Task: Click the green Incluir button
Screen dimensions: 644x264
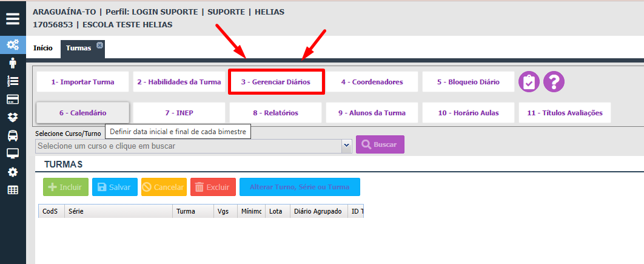Action: [65, 187]
